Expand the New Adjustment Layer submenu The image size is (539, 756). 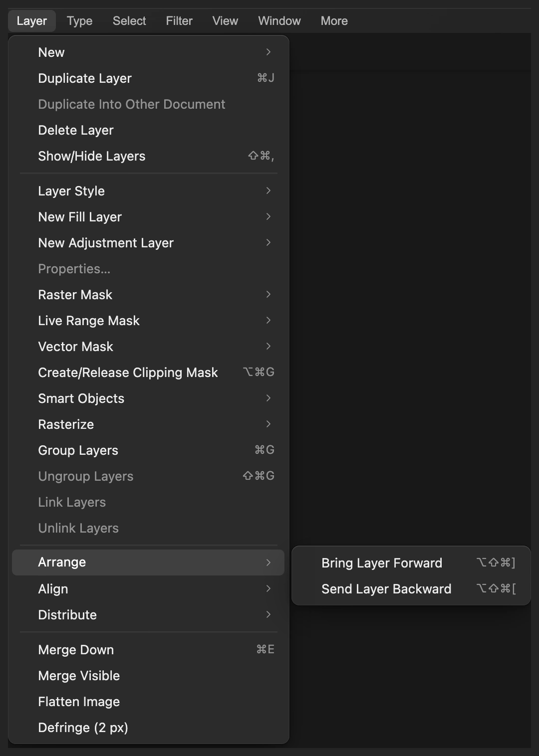[148, 243]
